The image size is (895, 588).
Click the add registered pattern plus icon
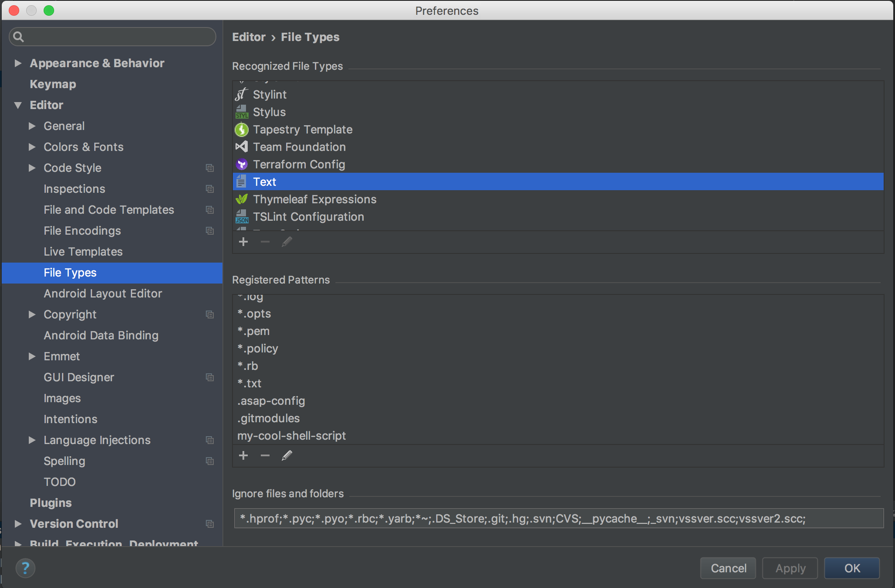[243, 455]
